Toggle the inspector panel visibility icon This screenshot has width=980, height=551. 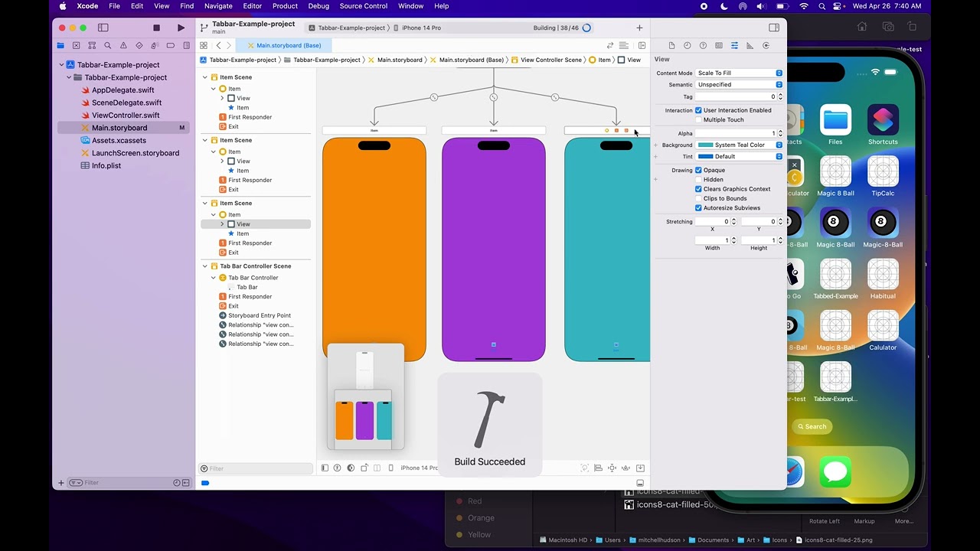pyautogui.click(x=774, y=28)
